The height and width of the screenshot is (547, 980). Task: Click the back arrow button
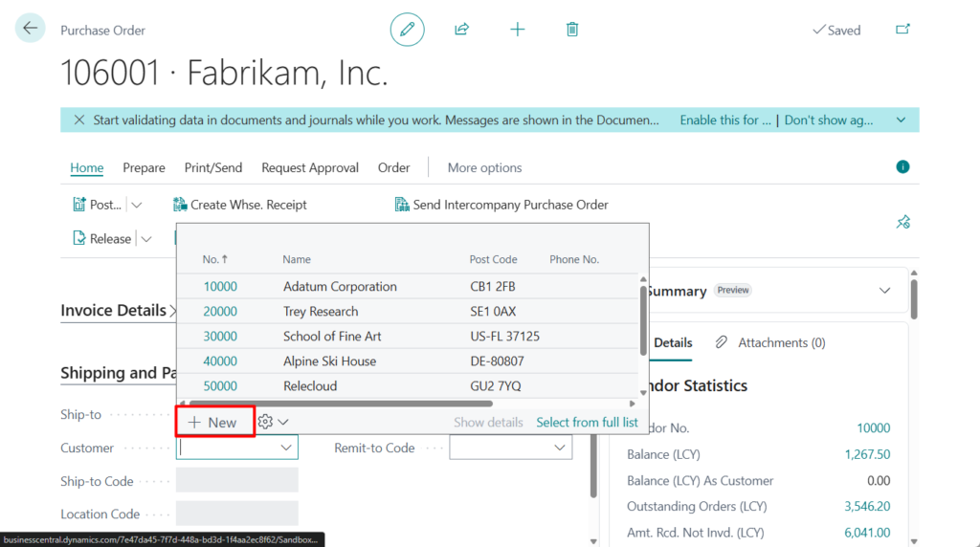pos(31,29)
